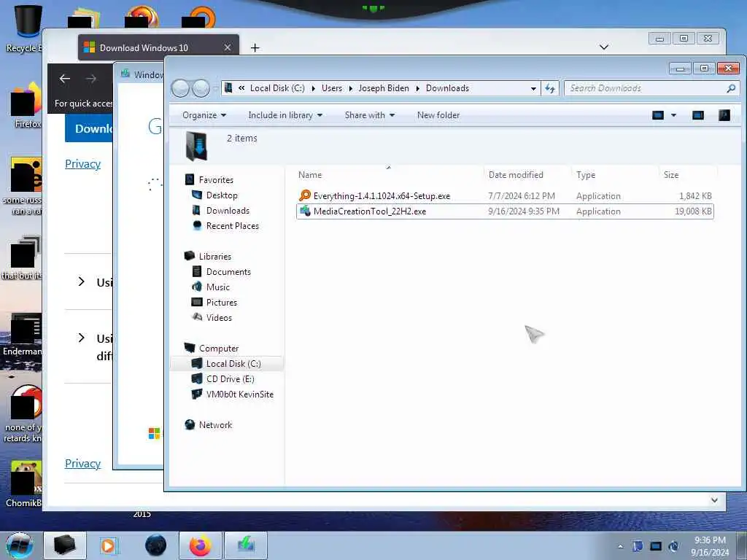
Task: Open a new tab in the browser
Action: tap(255, 47)
